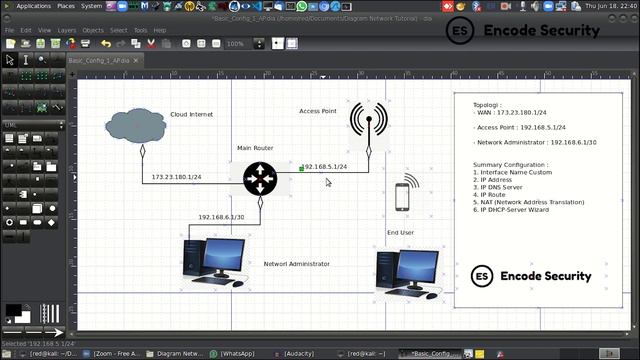Screen dimensions: 640x360
Task: Open the end arrow style selector
Action: tap(54, 332)
